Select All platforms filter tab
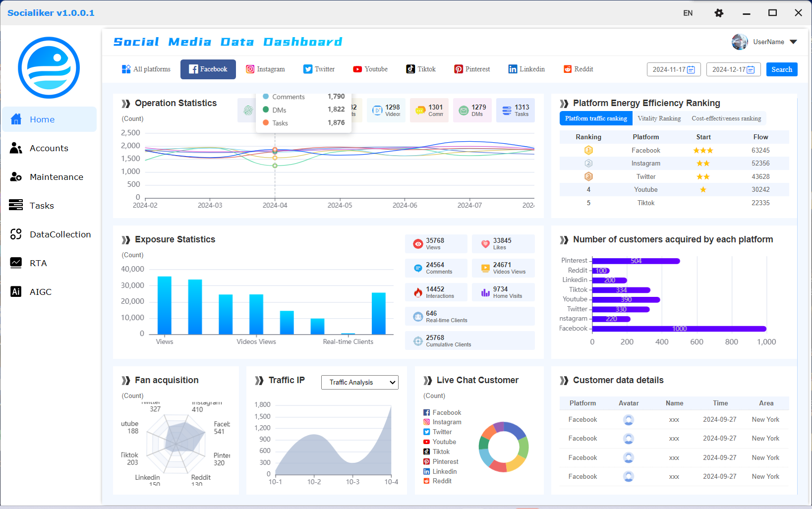812x509 pixels. coord(146,69)
